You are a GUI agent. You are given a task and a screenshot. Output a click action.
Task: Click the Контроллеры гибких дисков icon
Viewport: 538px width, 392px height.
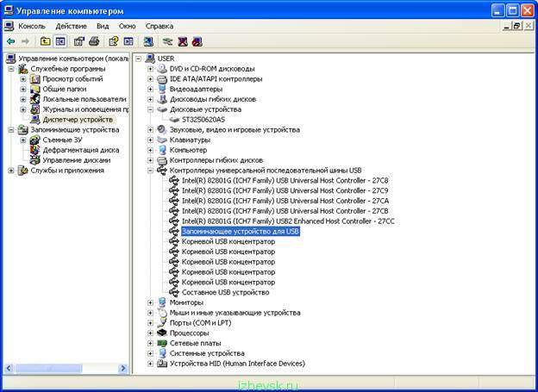coord(162,160)
